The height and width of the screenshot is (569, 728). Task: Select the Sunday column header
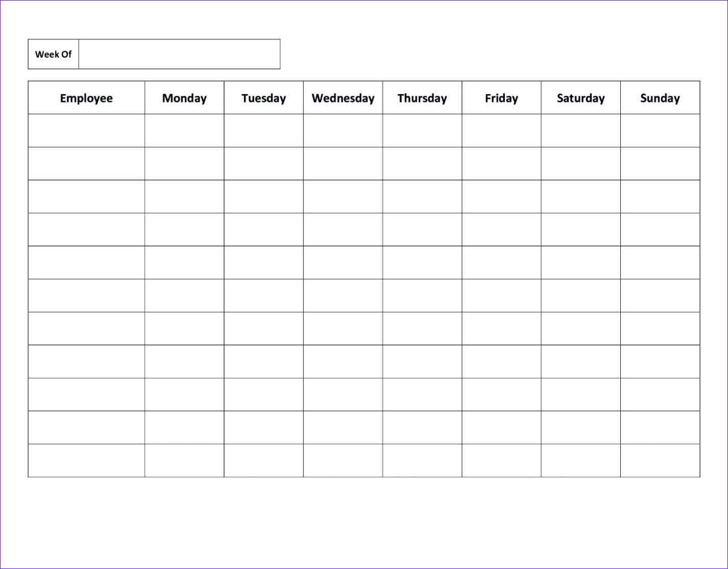click(660, 98)
